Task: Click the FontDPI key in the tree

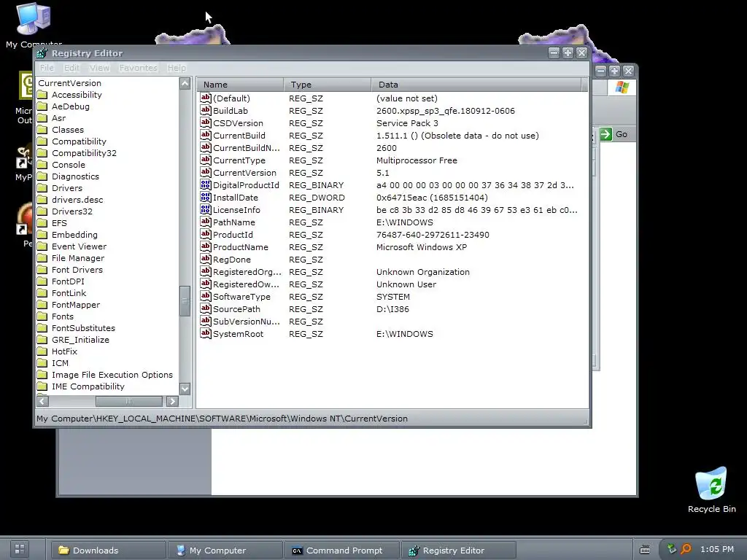Action: [x=68, y=281]
